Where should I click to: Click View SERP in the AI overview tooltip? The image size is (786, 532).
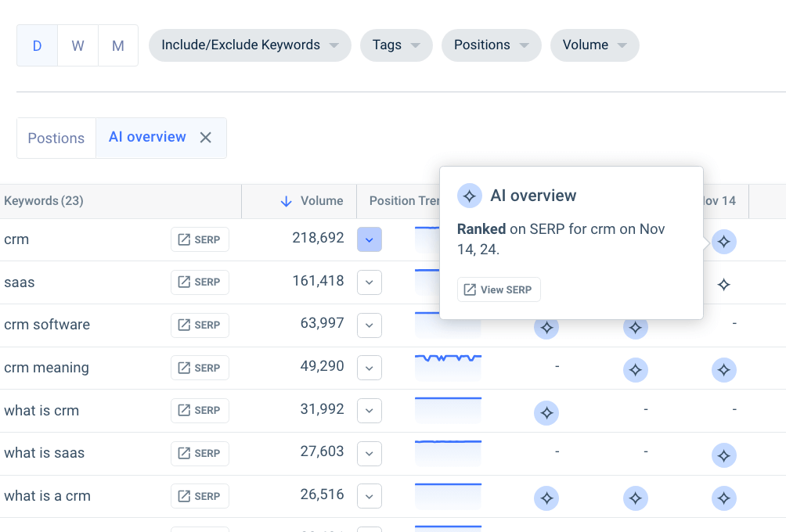coord(499,289)
